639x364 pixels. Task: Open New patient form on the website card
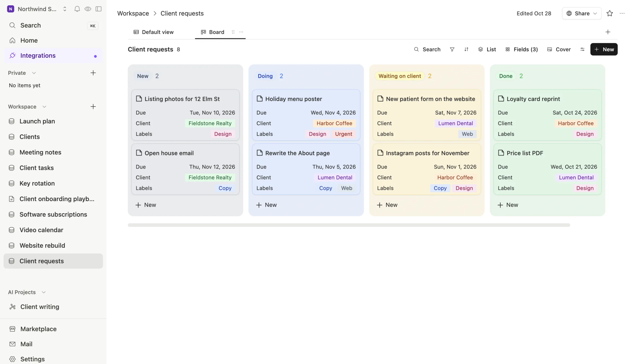(x=427, y=115)
